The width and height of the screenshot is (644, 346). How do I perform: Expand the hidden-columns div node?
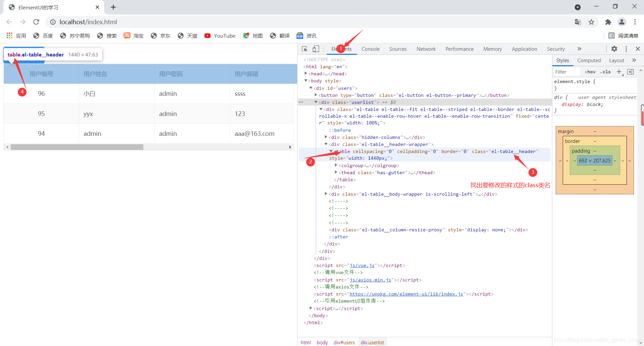point(326,137)
